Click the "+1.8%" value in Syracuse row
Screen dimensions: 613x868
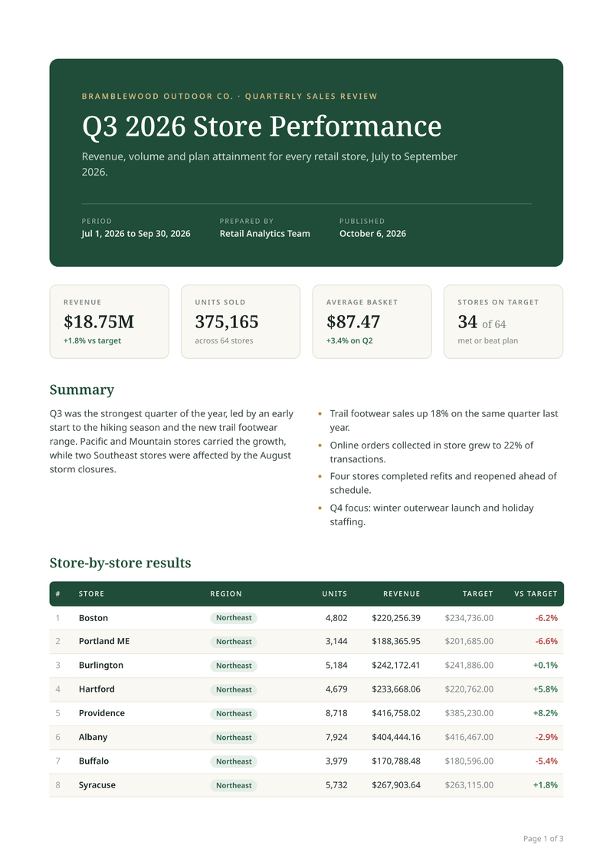(x=546, y=785)
